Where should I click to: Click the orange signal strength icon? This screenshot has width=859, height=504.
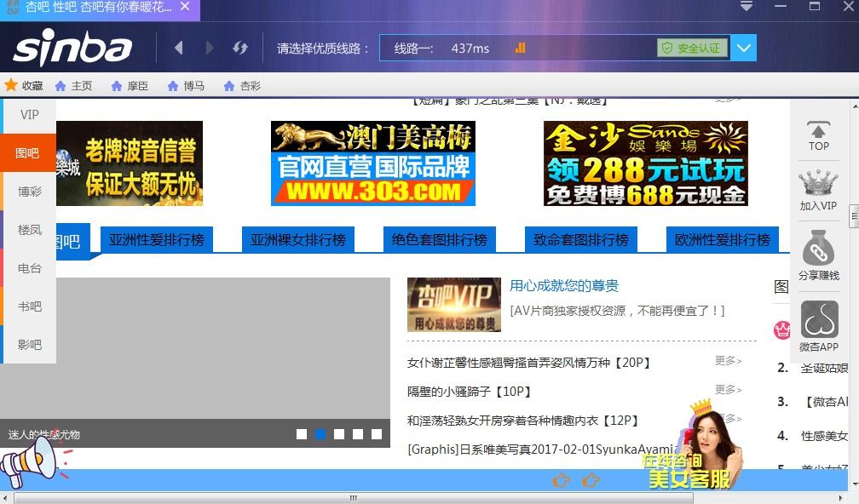point(521,49)
